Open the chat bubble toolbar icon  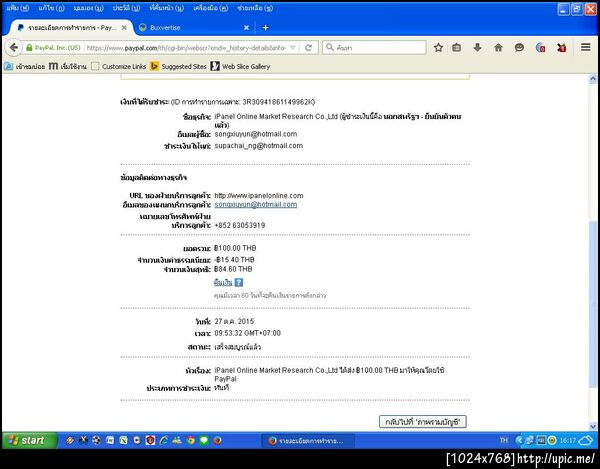coord(519,47)
